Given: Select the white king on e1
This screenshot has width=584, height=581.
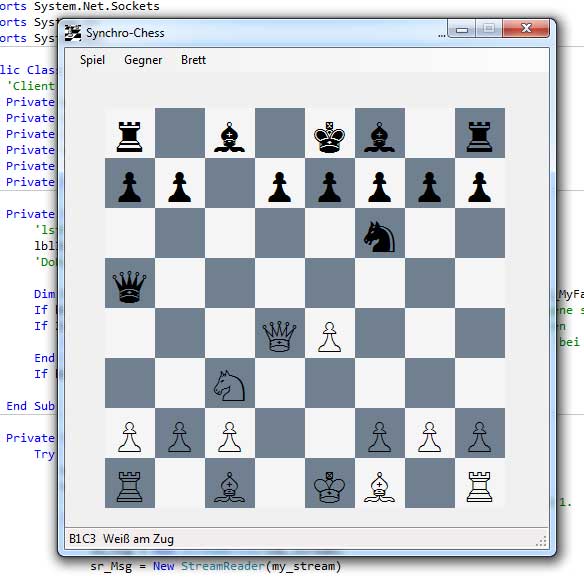Looking at the screenshot, I should click(329, 487).
